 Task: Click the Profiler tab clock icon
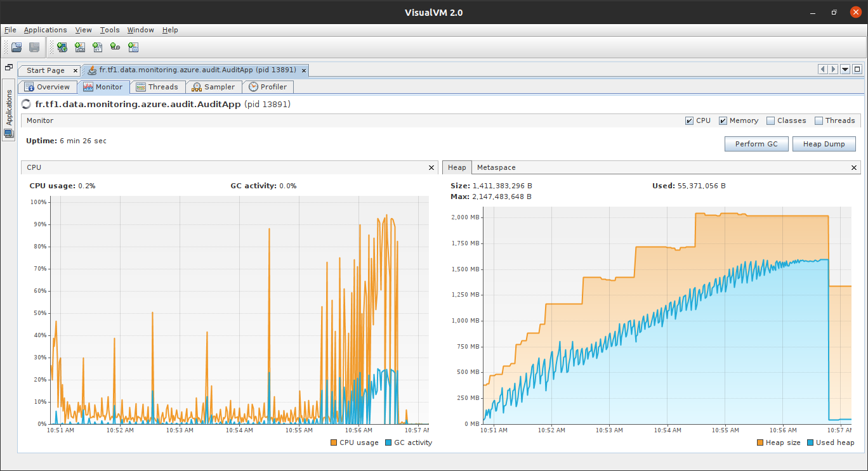[253, 87]
